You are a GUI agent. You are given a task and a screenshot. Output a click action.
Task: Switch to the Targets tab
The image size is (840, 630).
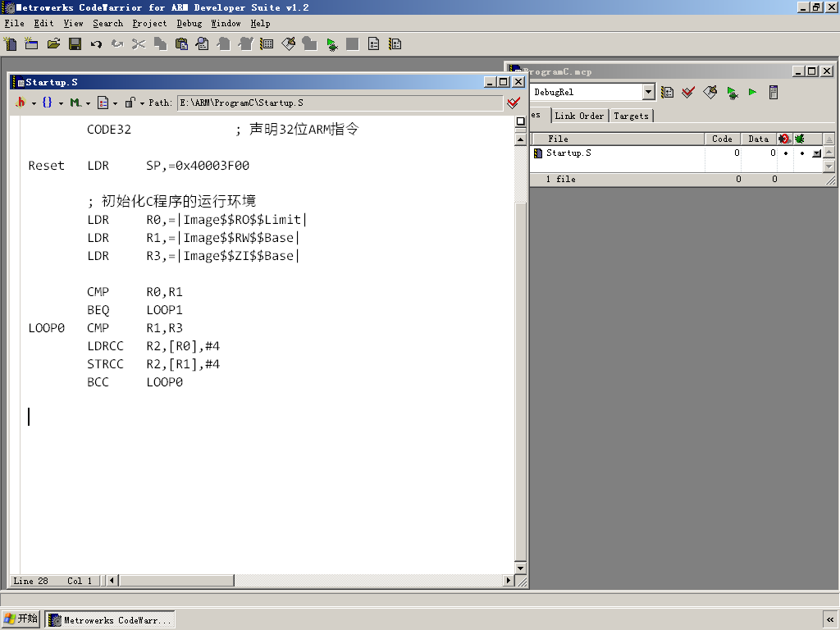point(631,116)
